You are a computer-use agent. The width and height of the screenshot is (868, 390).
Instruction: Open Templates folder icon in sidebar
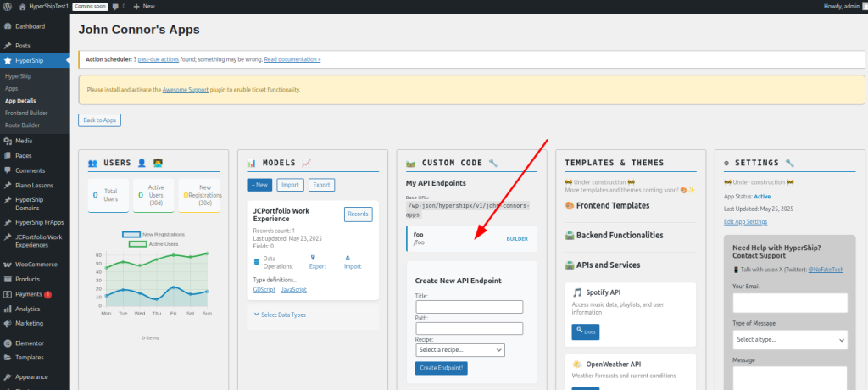coord(7,357)
